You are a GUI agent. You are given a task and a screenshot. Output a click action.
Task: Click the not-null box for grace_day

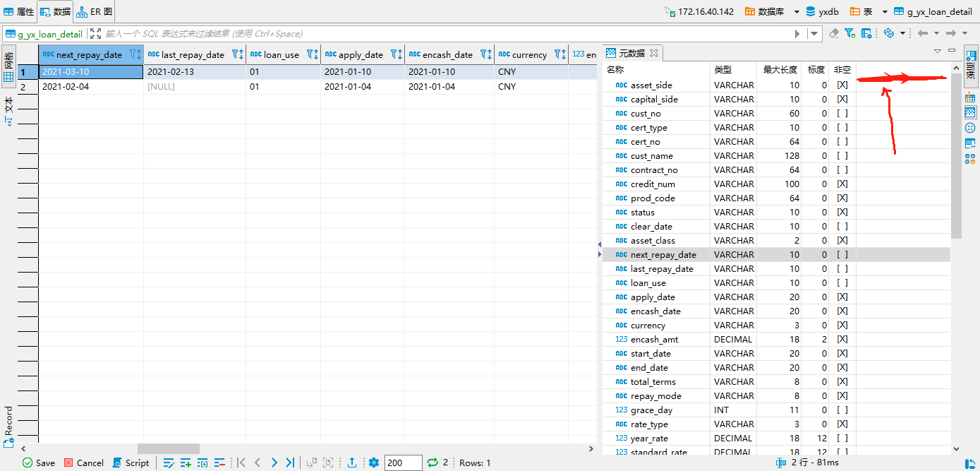[x=842, y=410]
